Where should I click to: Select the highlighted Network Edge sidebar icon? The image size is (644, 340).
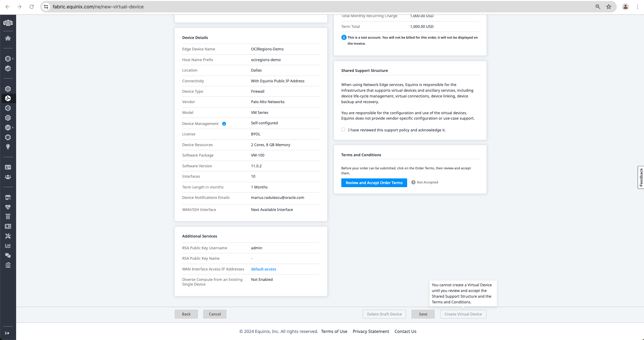click(8, 98)
